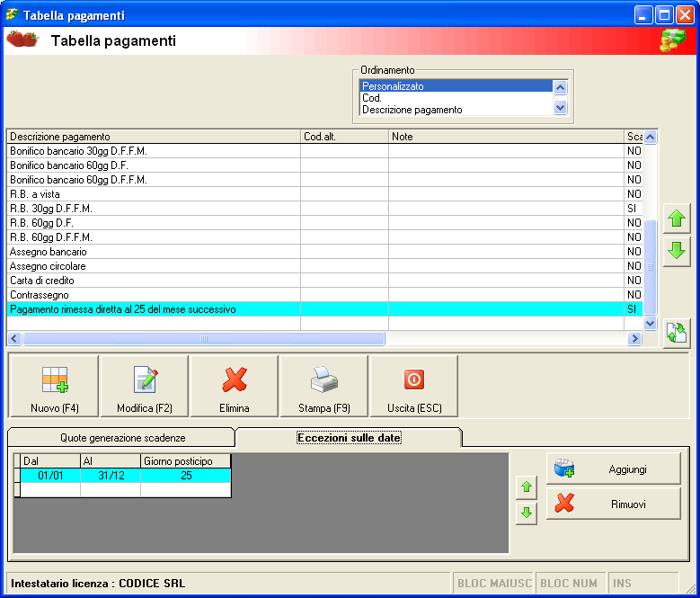Select row R.B. 30gg D.F.F.M.
The height and width of the screenshot is (598, 700).
pyautogui.click(x=325, y=208)
